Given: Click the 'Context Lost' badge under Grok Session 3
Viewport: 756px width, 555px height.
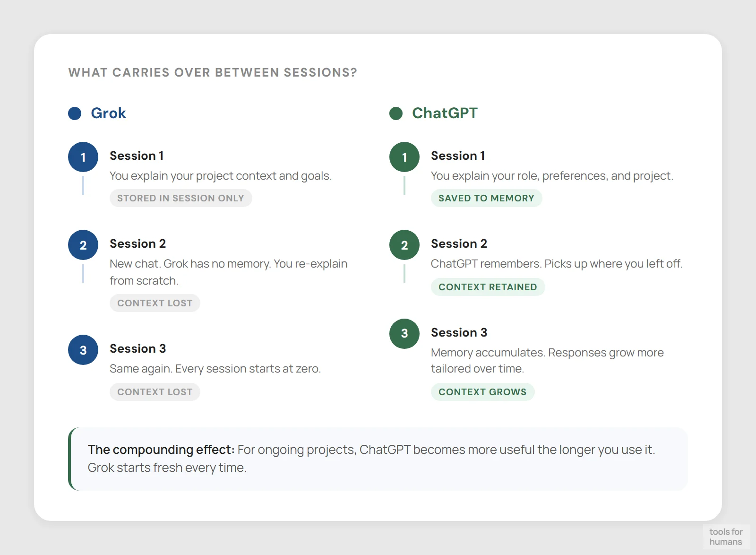Looking at the screenshot, I should coord(155,392).
